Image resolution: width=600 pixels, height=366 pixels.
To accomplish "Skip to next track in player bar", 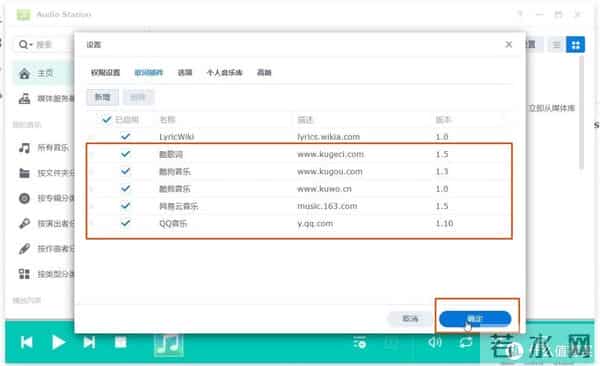I will [x=89, y=342].
